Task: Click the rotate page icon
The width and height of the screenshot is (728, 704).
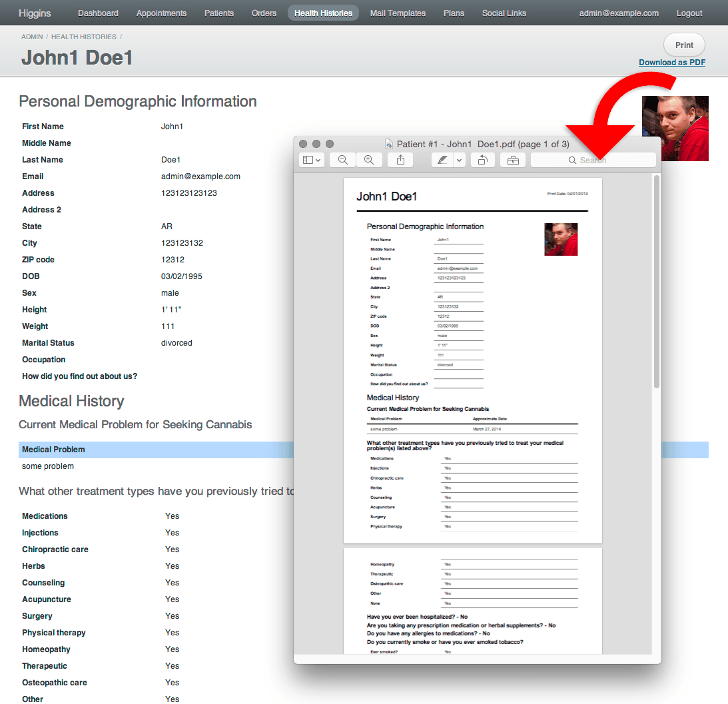Action: [483, 161]
